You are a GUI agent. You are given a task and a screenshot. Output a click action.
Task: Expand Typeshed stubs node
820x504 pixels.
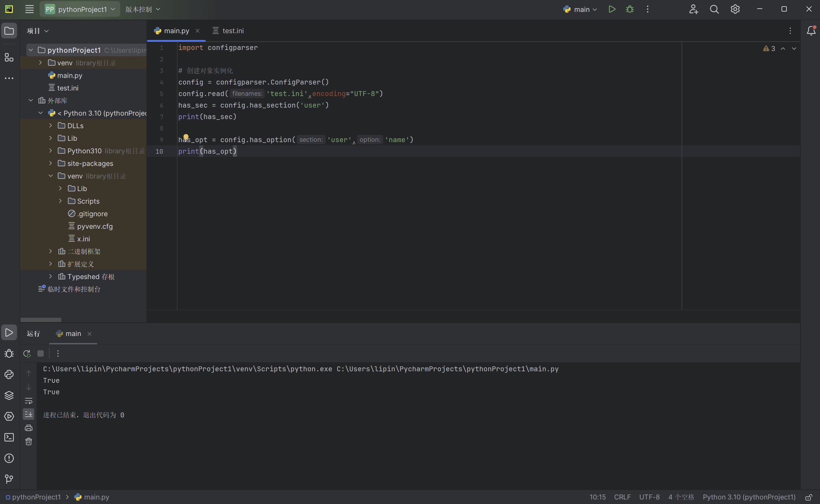(x=50, y=277)
